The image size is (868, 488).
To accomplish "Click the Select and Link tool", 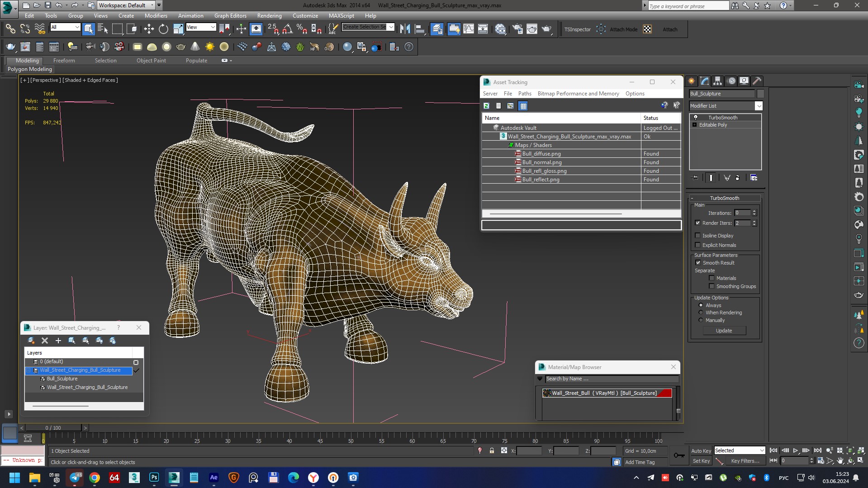I will click(x=10, y=29).
